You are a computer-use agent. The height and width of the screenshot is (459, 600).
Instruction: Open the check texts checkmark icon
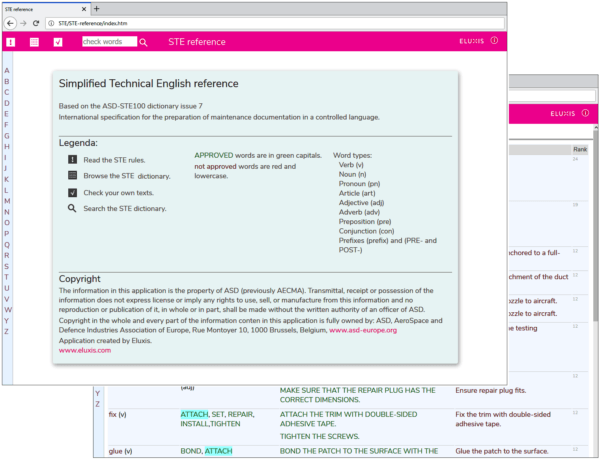58,42
